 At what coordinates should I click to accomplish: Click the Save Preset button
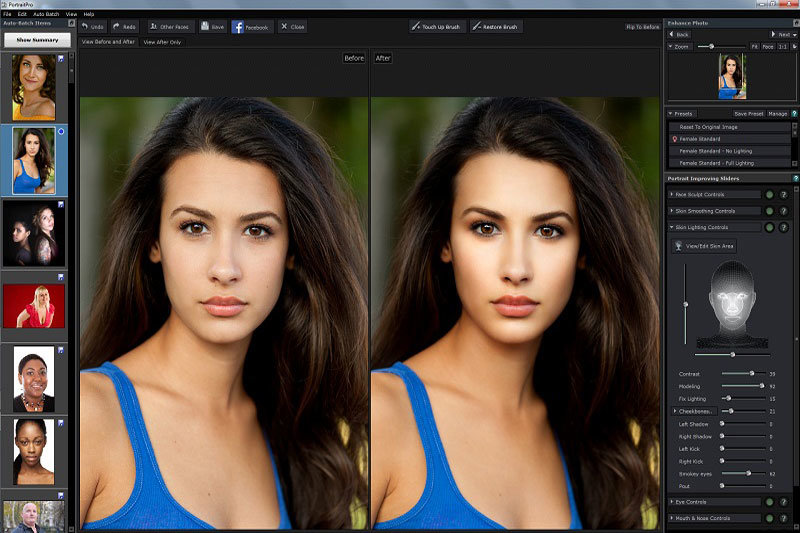tap(748, 114)
